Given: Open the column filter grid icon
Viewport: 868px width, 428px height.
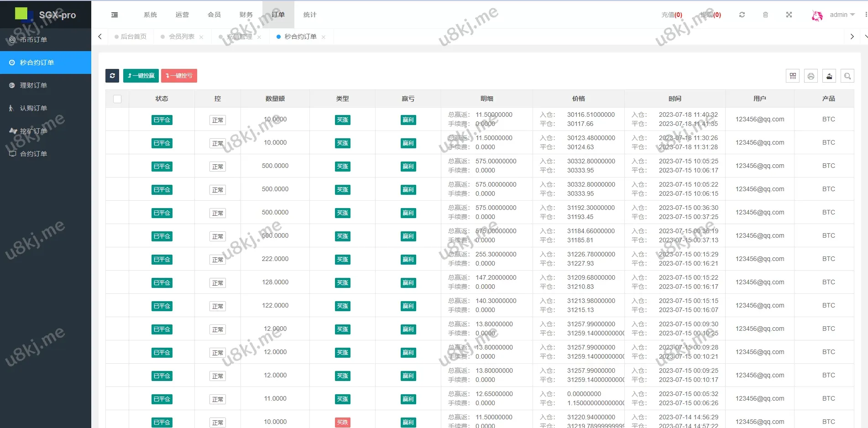Looking at the screenshot, I should [793, 76].
